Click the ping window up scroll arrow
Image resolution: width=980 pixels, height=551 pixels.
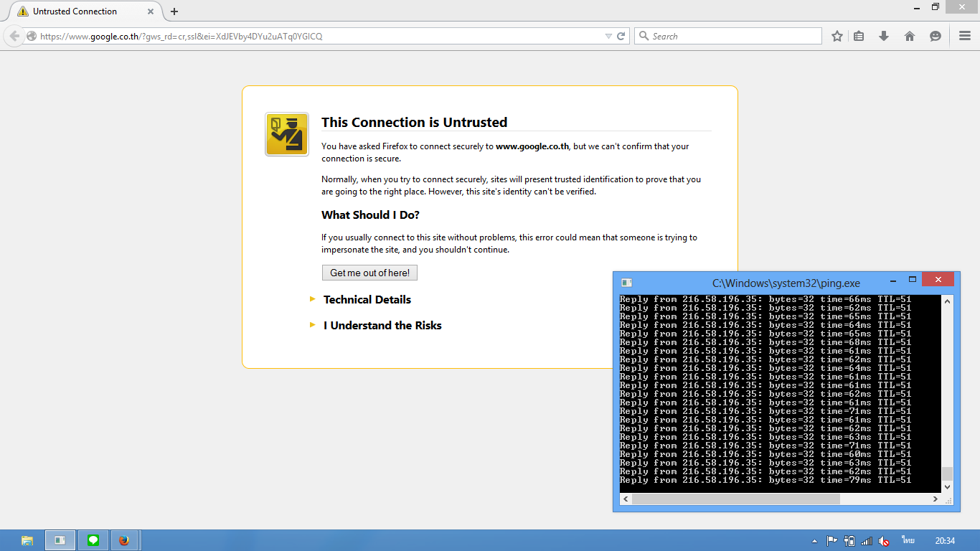coord(947,301)
